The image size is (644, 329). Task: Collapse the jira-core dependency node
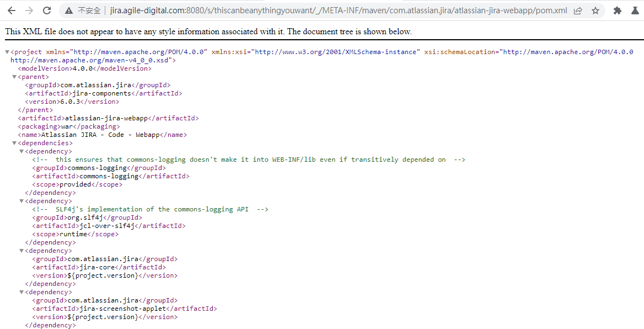(22, 251)
